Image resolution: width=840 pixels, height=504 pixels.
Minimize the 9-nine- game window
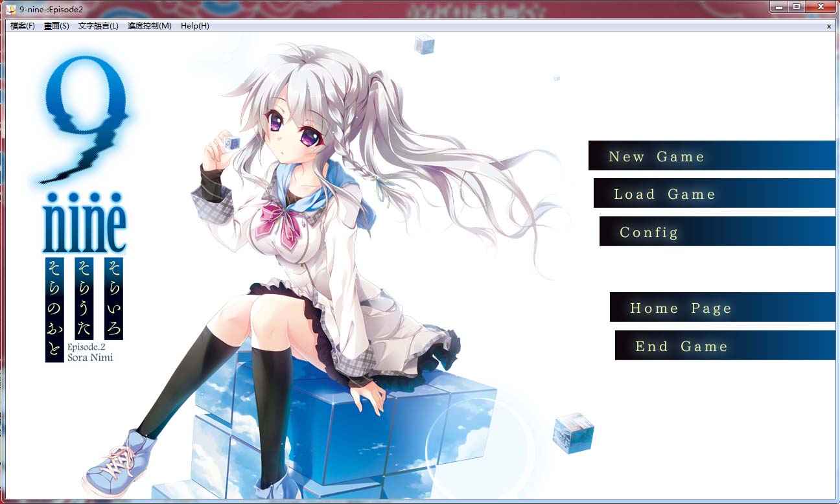[x=778, y=6]
